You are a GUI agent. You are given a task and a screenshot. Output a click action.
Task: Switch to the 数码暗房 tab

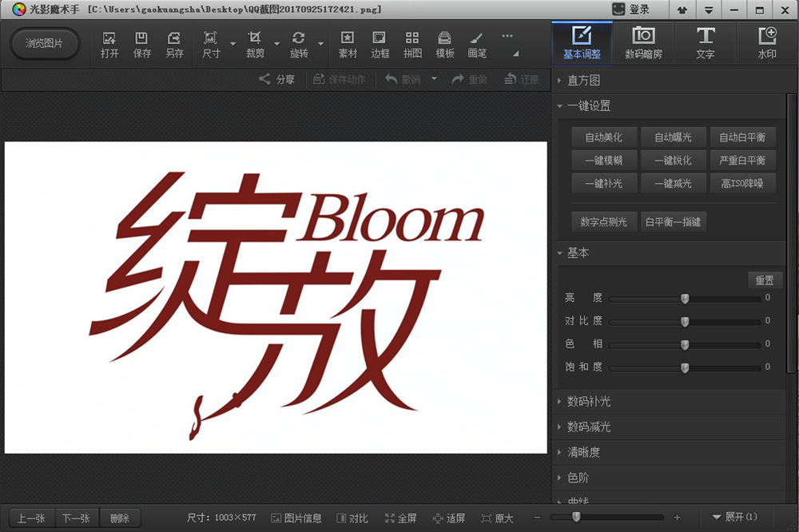643,43
